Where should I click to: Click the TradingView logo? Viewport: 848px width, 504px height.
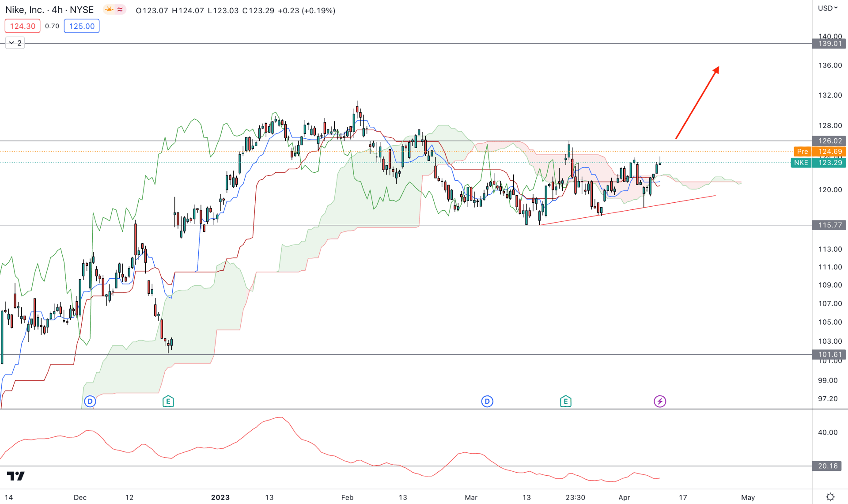click(x=16, y=476)
